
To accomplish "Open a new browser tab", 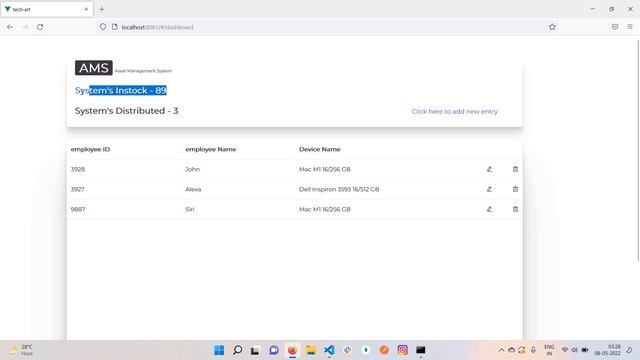I will point(102,9).
